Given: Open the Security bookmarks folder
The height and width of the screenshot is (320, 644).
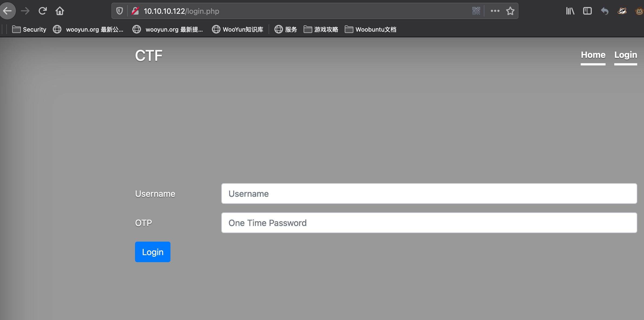Looking at the screenshot, I should [29, 29].
